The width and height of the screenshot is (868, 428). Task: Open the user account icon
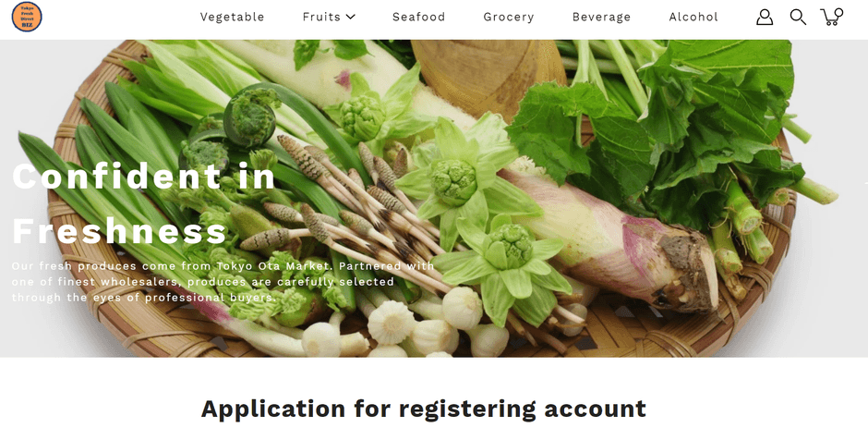point(765,18)
